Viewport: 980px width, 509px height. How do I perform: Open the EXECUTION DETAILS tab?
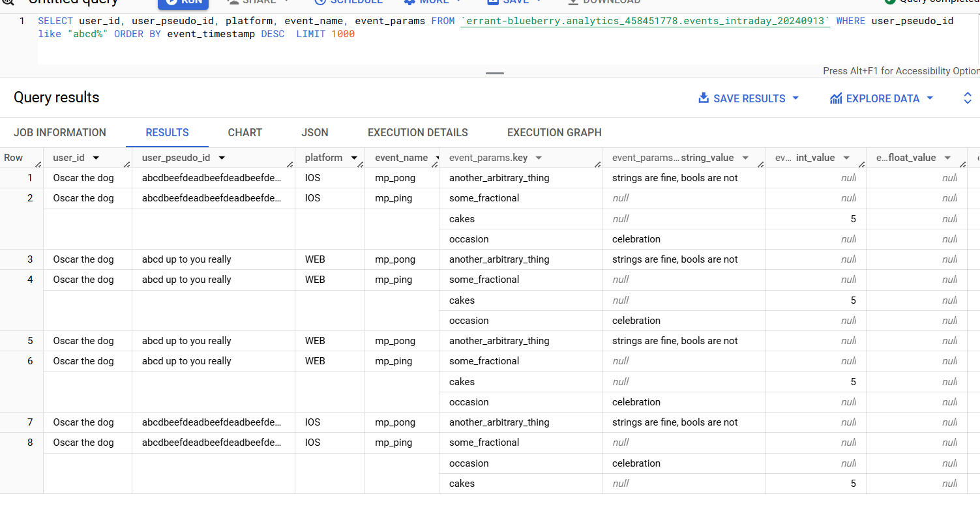click(418, 132)
